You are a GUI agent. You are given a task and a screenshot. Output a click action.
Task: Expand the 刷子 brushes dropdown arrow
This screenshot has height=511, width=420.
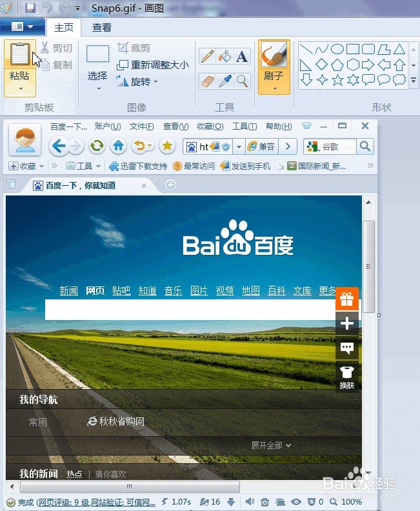(x=275, y=88)
